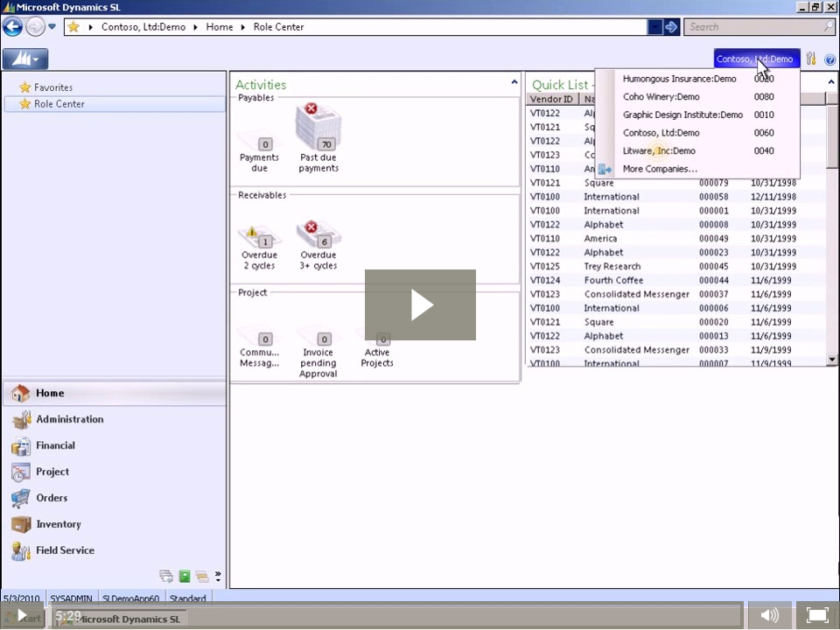
Task: Click the 000079 number cell
Action: 714,183
